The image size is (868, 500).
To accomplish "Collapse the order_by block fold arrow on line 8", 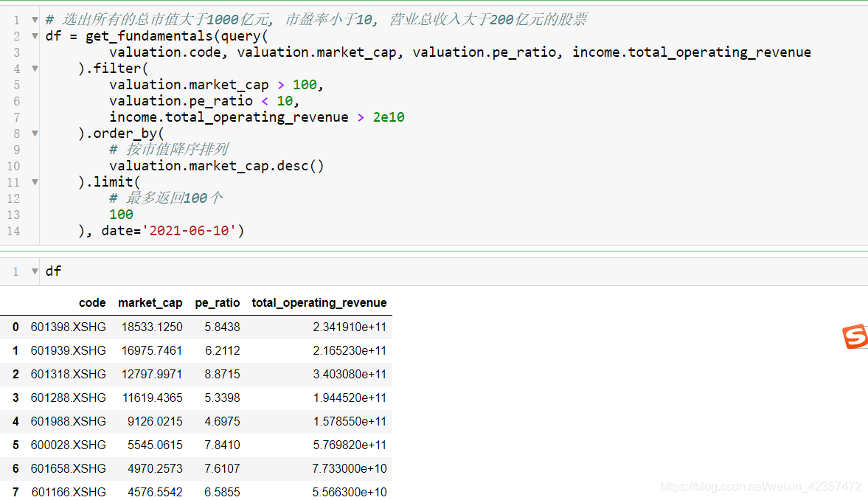I will [35, 133].
